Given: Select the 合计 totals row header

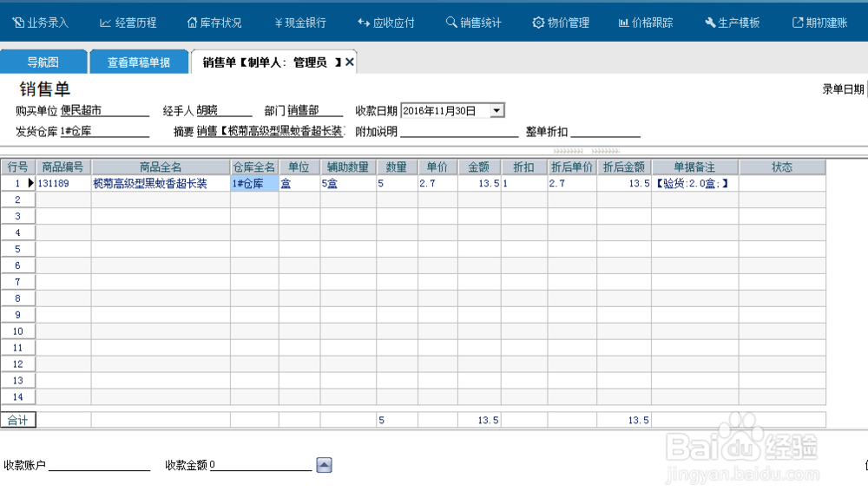Looking at the screenshot, I should pos(18,419).
